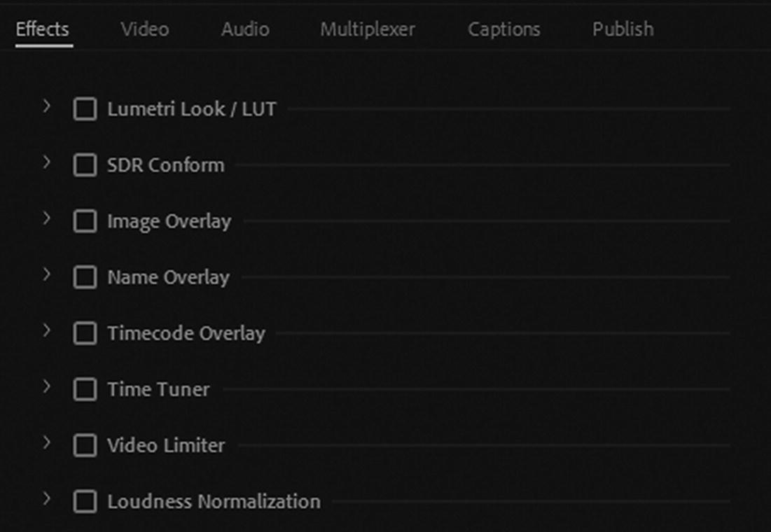771x532 pixels.
Task: Enable the Lumetri Look / LUT checkbox
Action: click(x=85, y=109)
